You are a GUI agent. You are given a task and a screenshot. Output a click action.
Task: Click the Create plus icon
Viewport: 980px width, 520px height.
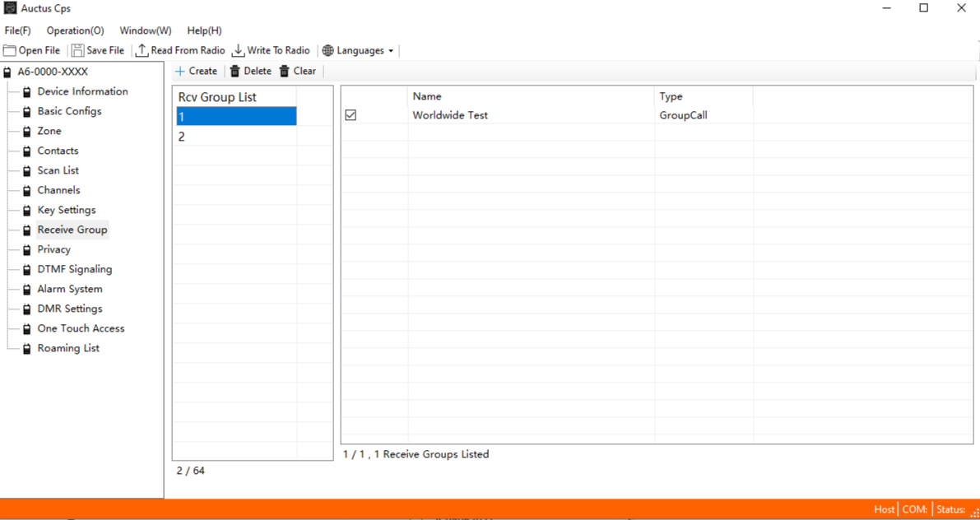(180, 72)
